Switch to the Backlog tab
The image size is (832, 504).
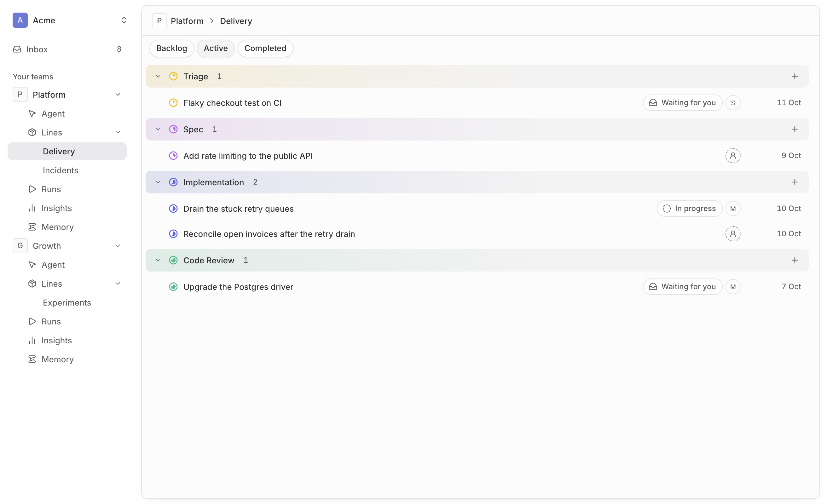coord(171,48)
